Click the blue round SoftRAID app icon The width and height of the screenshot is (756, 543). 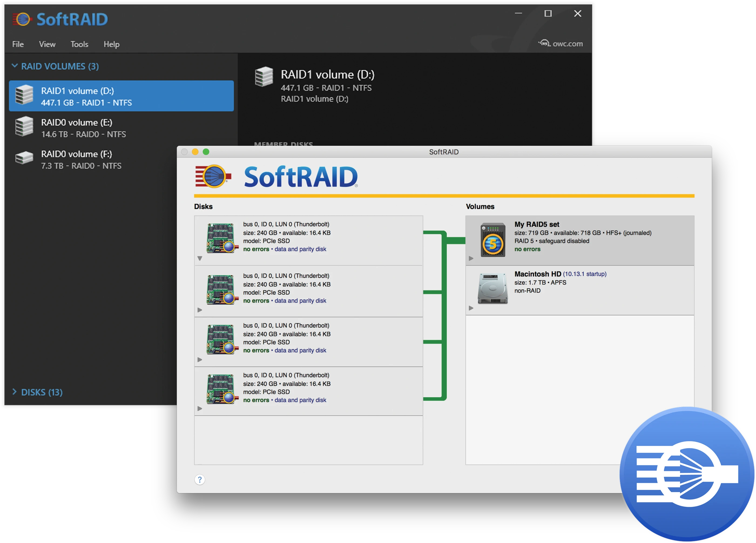686,474
